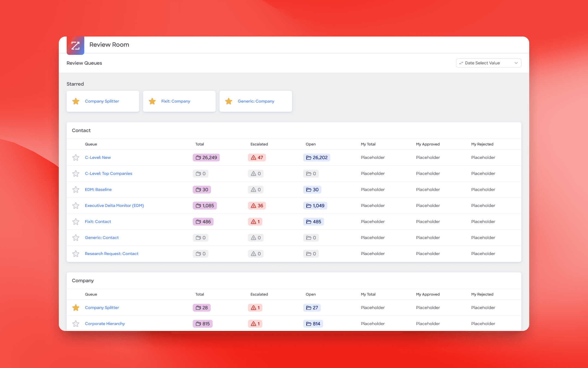
Task: Click the open badge 26,202 for C-Level: New
Action: pyautogui.click(x=317, y=158)
